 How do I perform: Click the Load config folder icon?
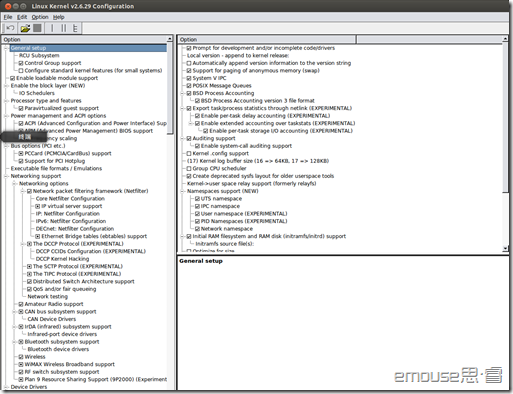(x=25, y=28)
